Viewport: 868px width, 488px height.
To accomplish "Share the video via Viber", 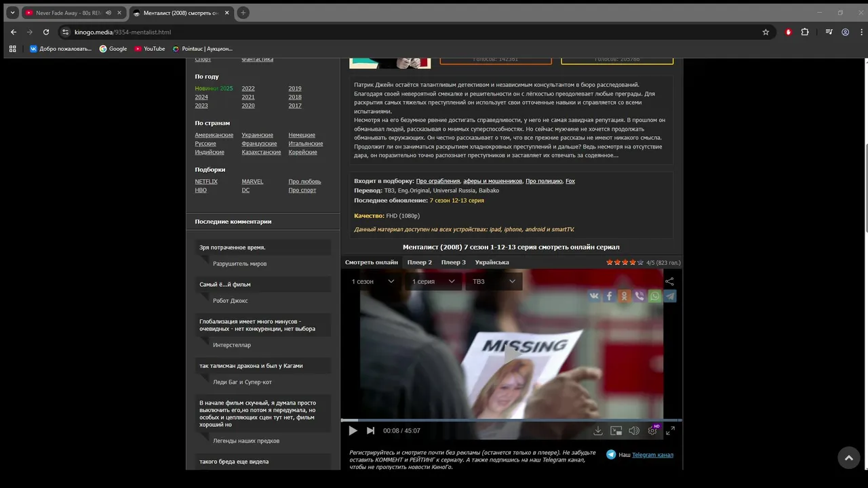I will coord(639,296).
